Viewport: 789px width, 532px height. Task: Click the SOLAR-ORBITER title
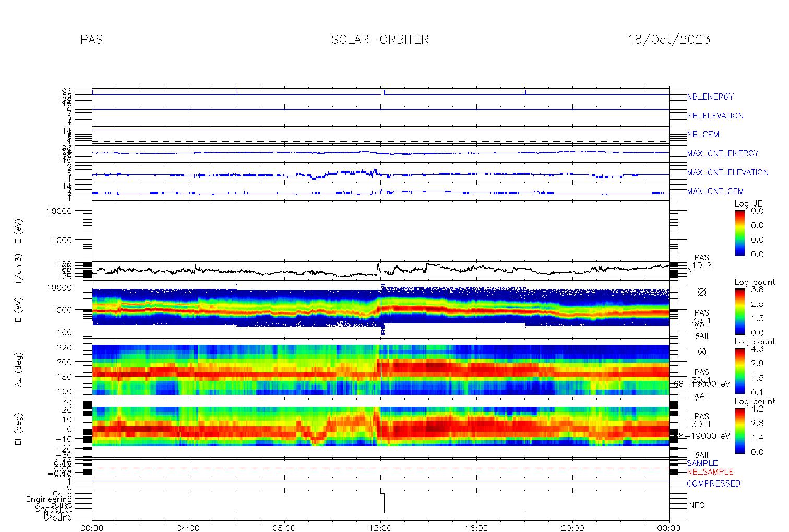point(380,40)
